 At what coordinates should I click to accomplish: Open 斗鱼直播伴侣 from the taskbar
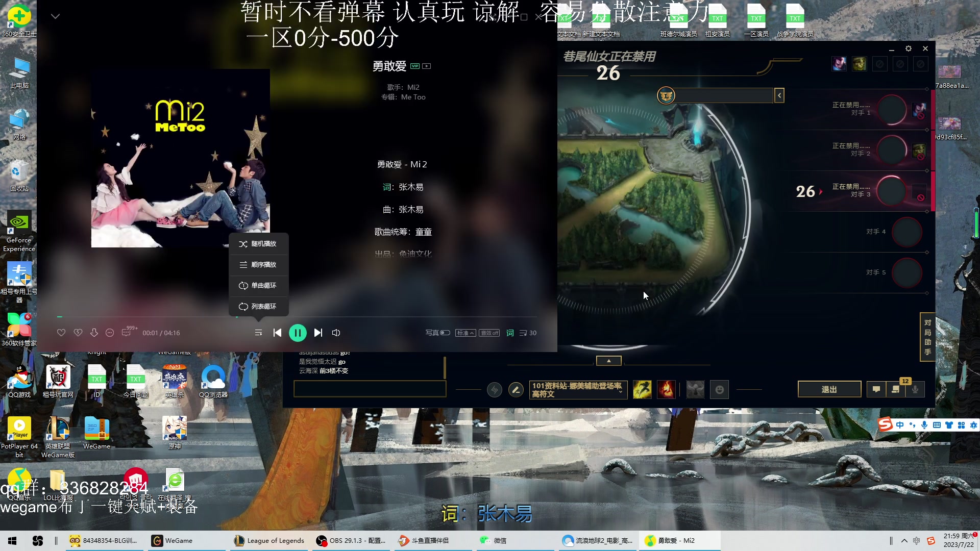pos(433,541)
